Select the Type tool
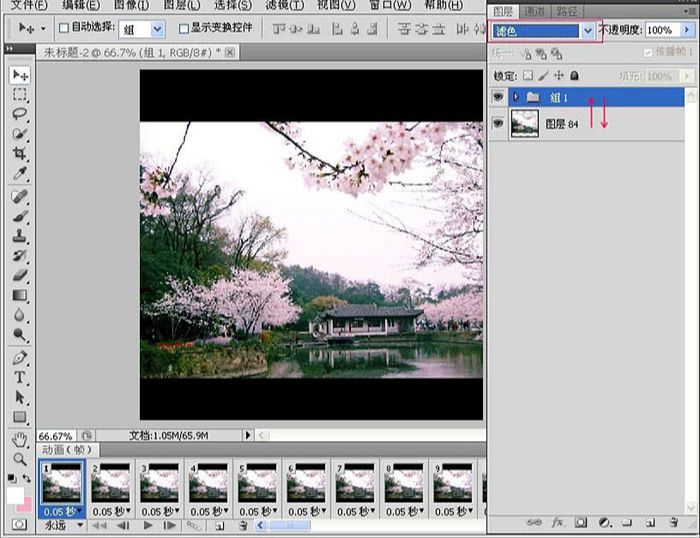Viewport: 700px width, 538px height. point(20,378)
